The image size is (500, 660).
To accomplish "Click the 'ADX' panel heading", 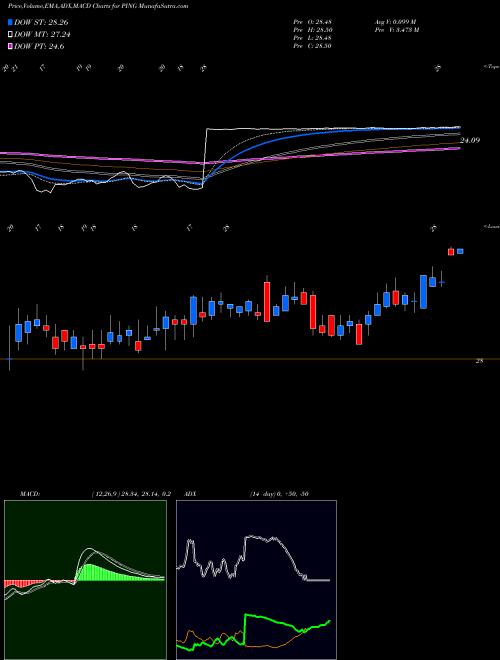I will (190, 494).
